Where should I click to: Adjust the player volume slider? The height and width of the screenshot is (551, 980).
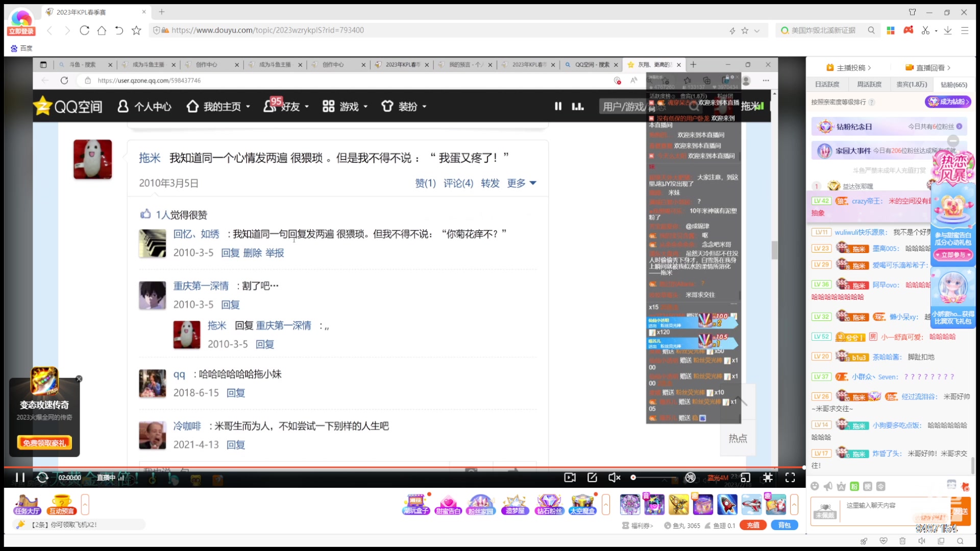coord(655,478)
